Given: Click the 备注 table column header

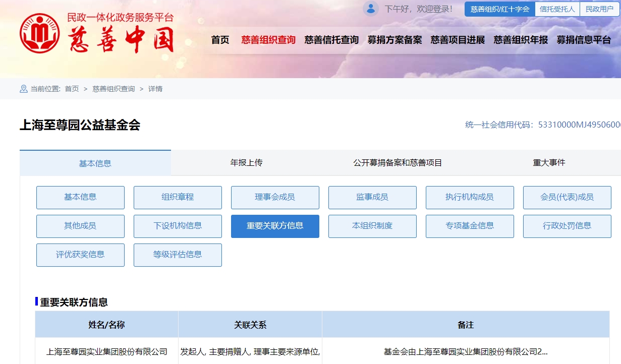Looking at the screenshot, I should (x=466, y=325).
